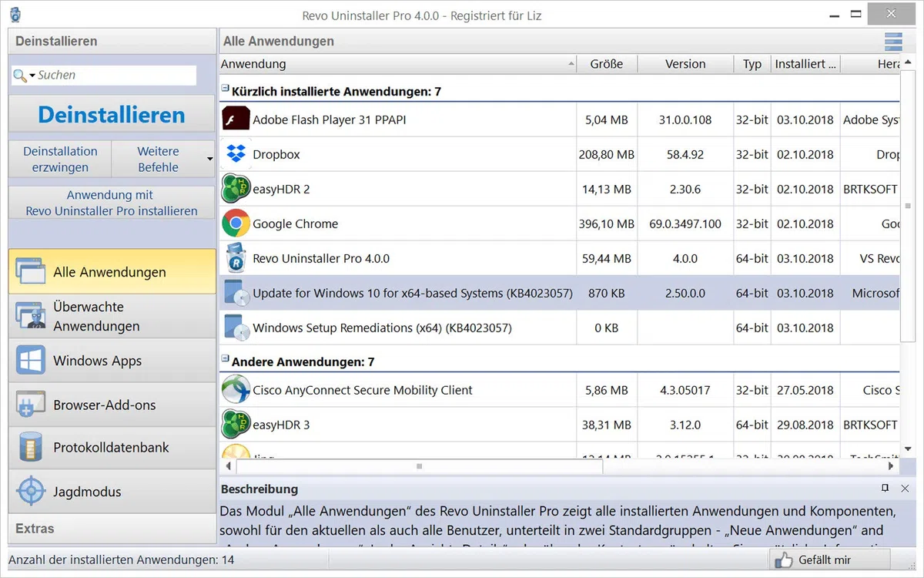Click the vertical scrollbar down arrow
The height and width of the screenshot is (578, 924).
(908, 449)
